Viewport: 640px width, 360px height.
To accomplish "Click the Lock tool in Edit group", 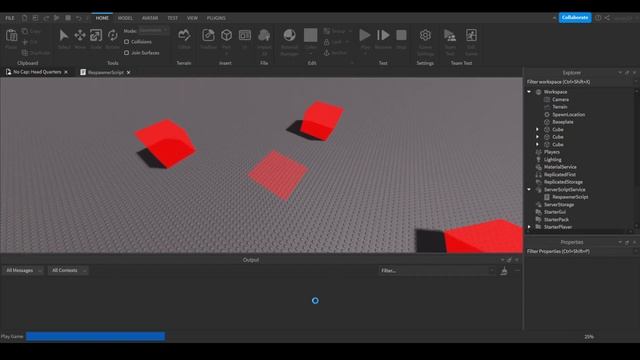I will [336, 42].
